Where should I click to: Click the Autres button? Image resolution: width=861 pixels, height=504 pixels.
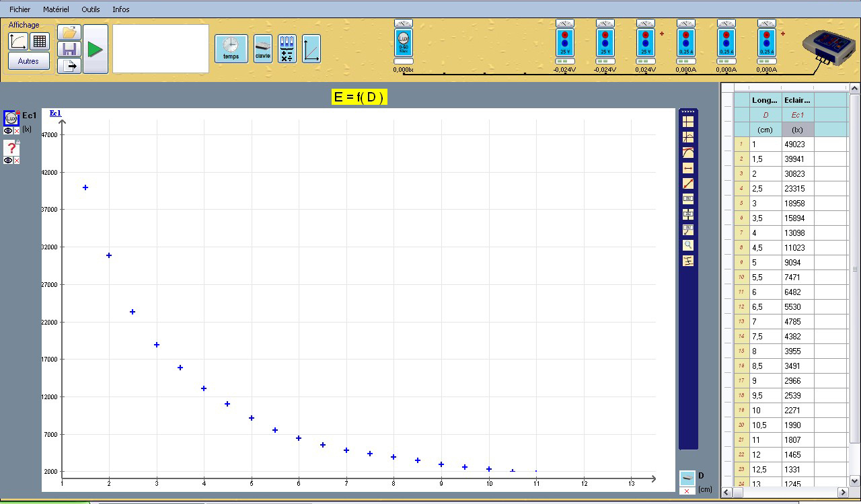tap(28, 61)
